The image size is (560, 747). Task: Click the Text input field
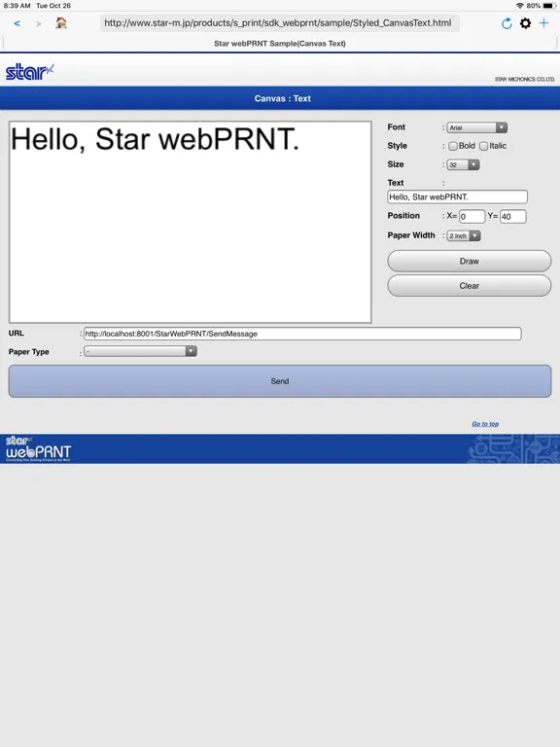(x=458, y=196)
